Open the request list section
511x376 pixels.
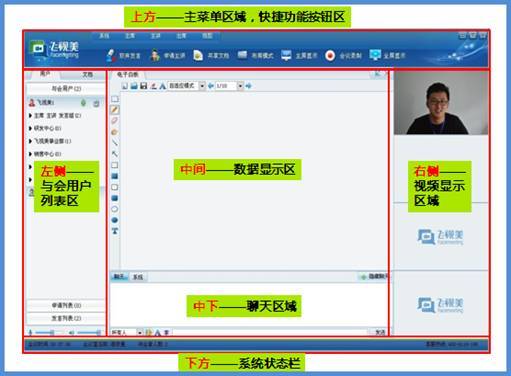(x=66, y=305)
